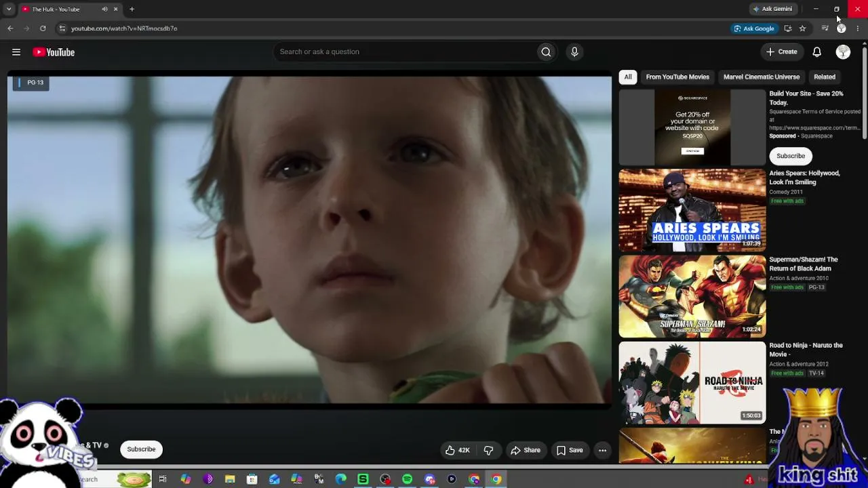This screenshot has width=868, height=488.
Task: Open Microsoft Edge from the taskbar
Action: 340,479
